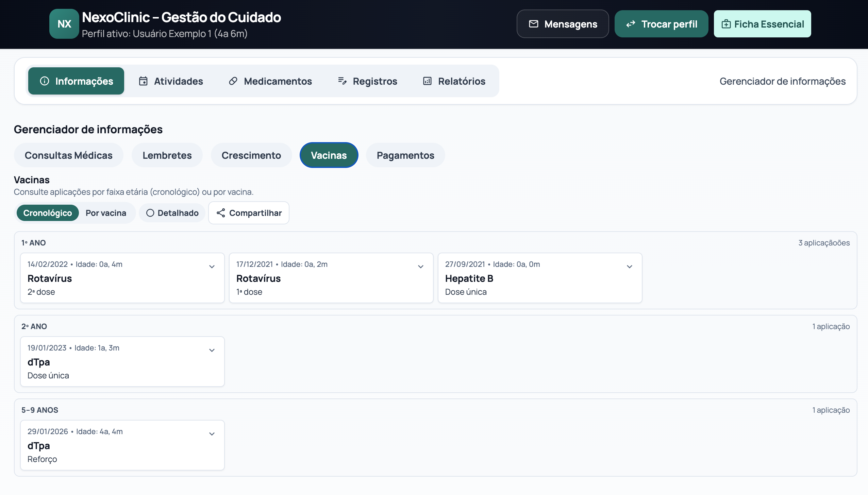Click the Reforço dose label
The height and width of the screenshot is (495, 868).
point(42,459)
